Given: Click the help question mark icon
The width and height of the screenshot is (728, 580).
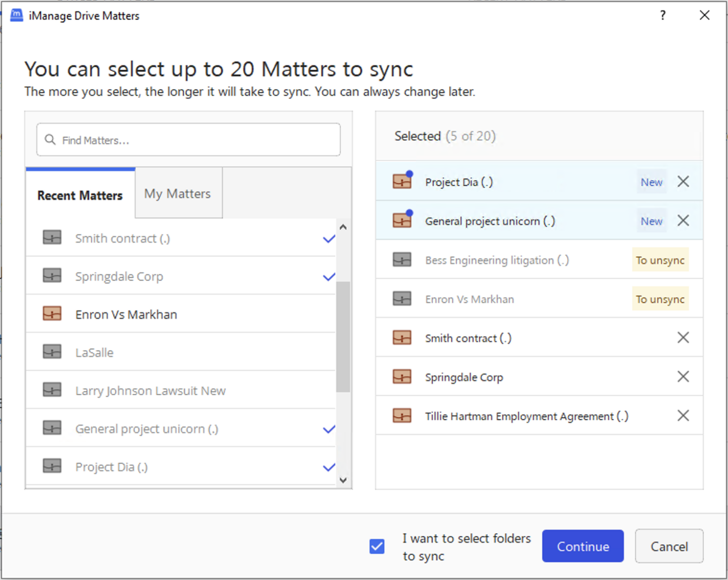Looking at the screenshot, I should pyautogui.click(x=663, y=16).
